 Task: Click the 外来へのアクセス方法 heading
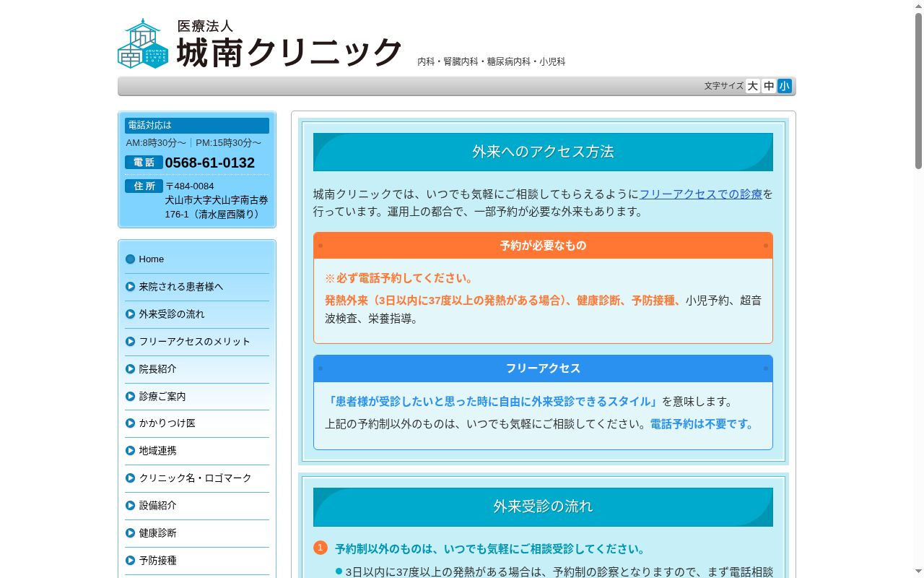pyautogui.click(x=543, y=152)
